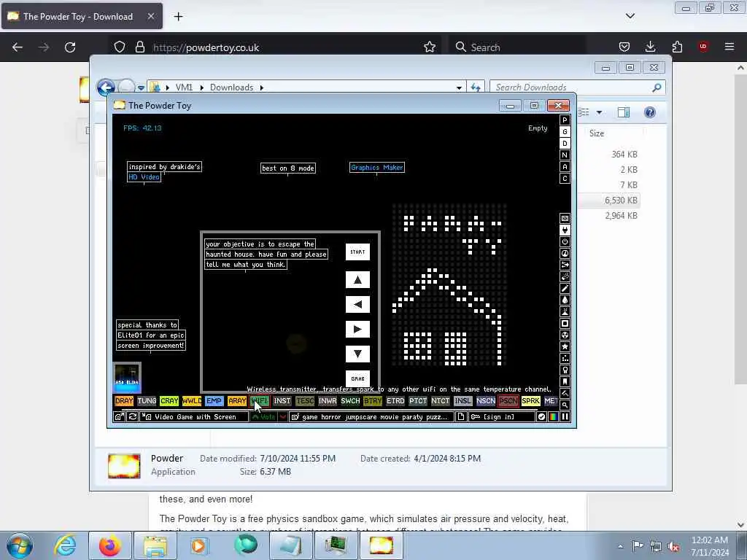
Task: Click the down arrow game button
Action: tap(357, 354)
